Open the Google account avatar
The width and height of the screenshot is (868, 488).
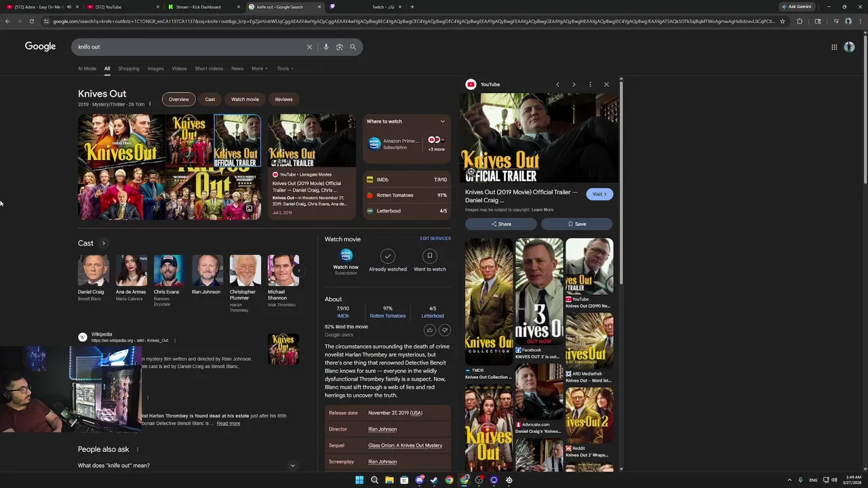pyautogui.click(x=849, y=47)
